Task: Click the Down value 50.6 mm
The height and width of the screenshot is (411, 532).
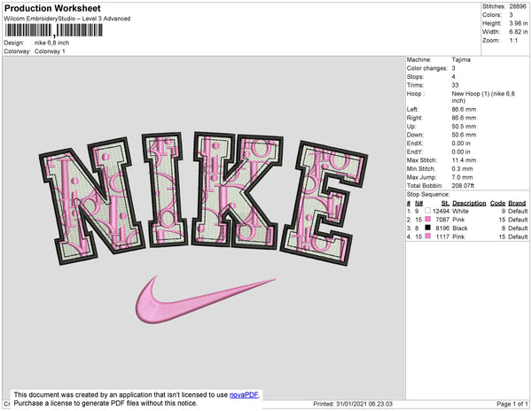Action: click(464, 135)
